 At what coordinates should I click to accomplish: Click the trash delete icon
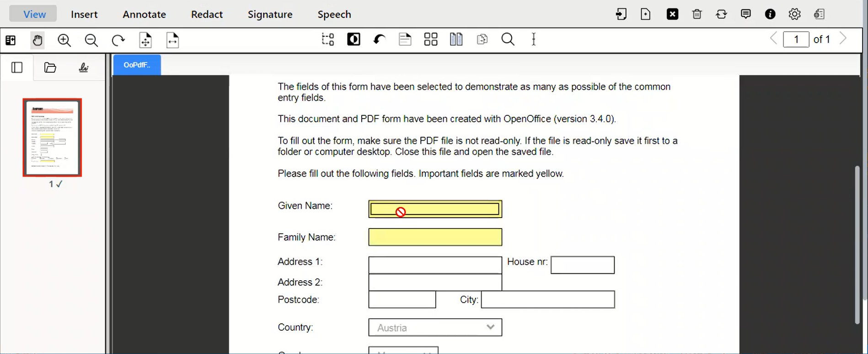pyautogui.click(x=697, y=14)
